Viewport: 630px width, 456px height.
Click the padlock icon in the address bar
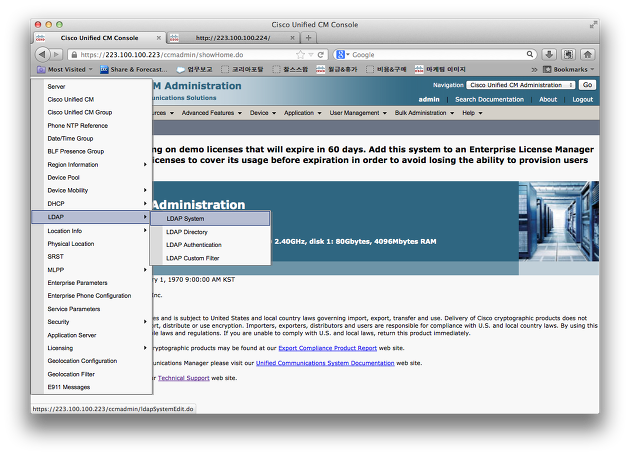[x=74, y=55]
